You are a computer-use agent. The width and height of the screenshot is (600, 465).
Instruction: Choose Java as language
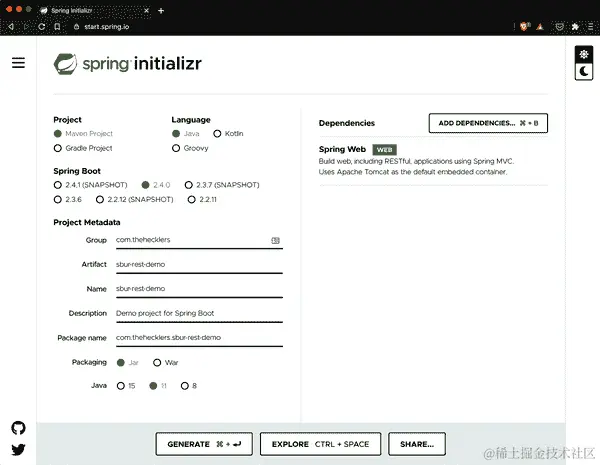(186, 134)
